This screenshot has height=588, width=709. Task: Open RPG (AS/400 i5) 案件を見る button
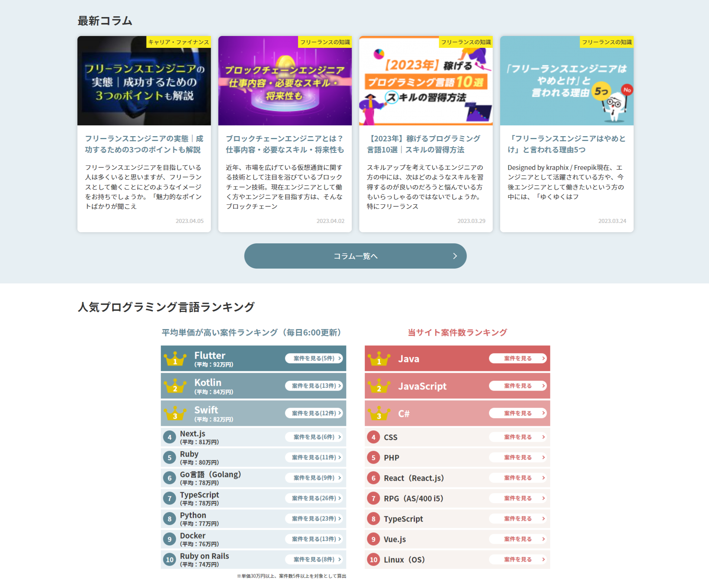[518, 498]
